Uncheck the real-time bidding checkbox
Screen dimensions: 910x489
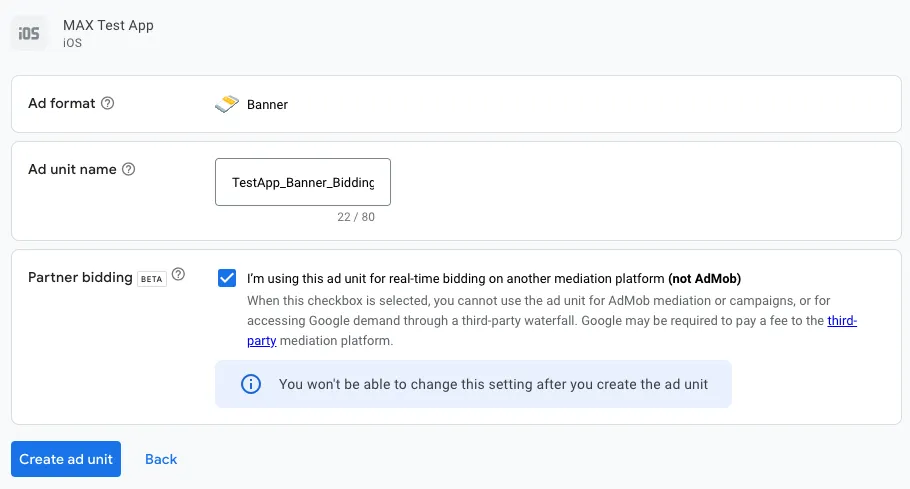click(227, 278)
